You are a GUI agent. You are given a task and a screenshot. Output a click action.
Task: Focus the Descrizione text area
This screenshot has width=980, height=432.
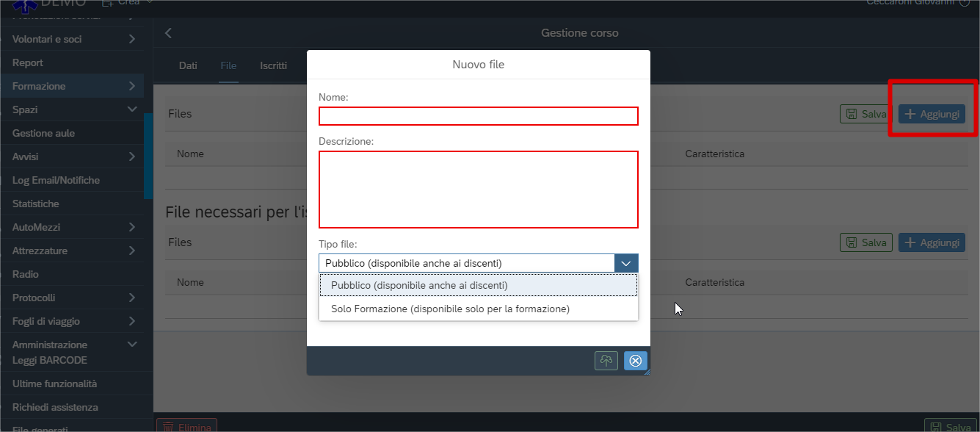click(x=478, y=190)
